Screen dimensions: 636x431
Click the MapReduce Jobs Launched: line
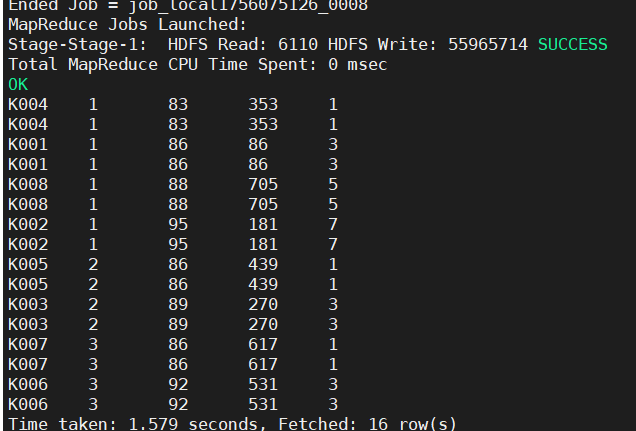pos(127,25)
